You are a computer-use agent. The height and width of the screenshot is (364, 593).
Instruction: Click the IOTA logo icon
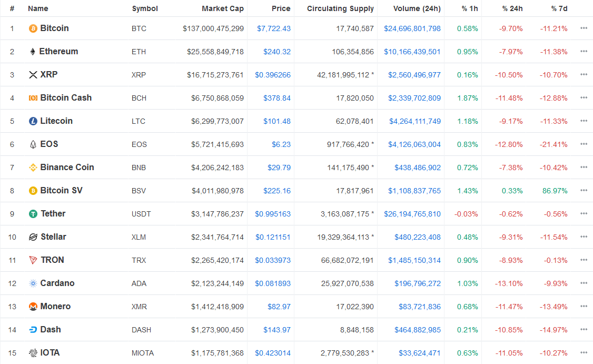click(x=33, y=352)
